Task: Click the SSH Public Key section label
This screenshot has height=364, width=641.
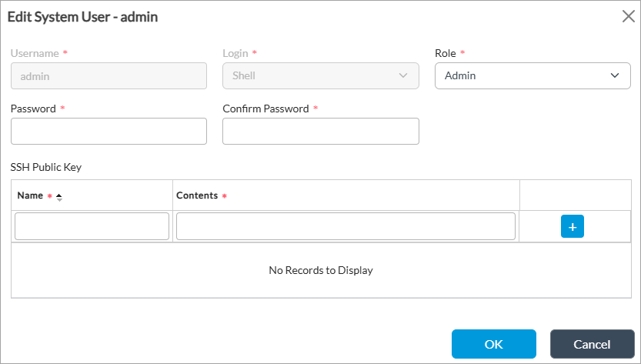Action: click(x=46, y=166)
